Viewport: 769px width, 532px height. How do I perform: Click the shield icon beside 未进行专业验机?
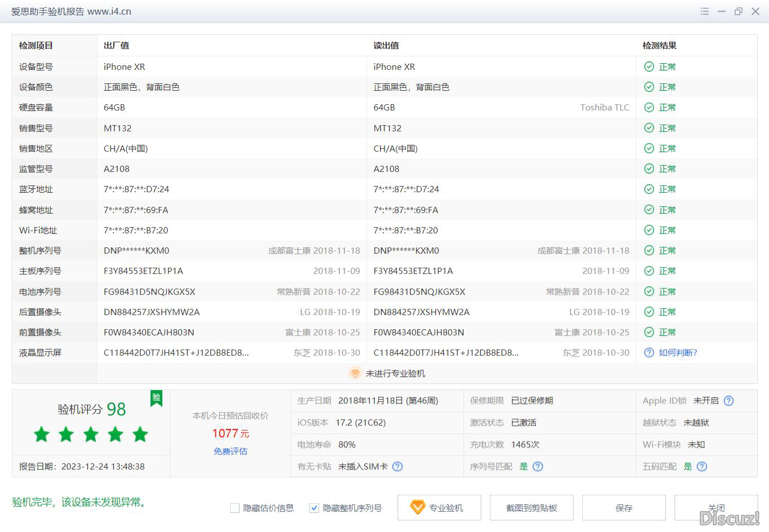355,373
